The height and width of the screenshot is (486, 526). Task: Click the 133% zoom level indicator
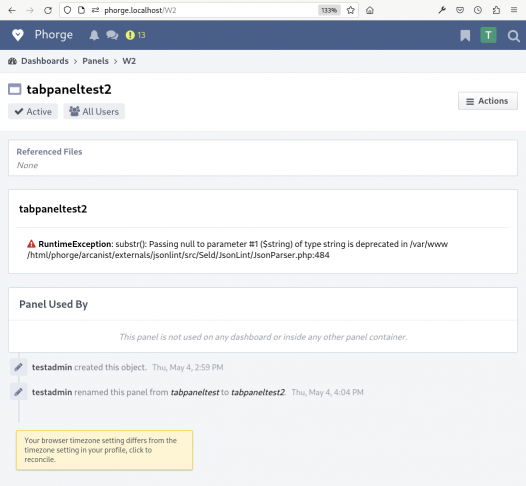(329, 10)
